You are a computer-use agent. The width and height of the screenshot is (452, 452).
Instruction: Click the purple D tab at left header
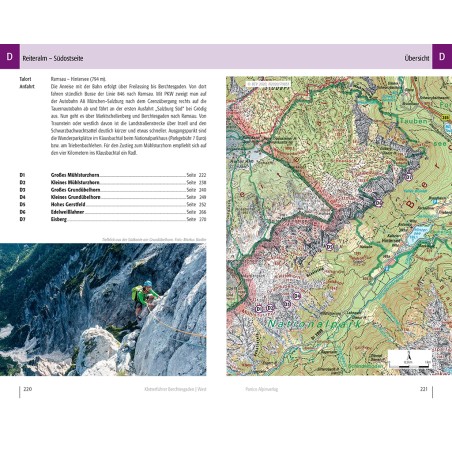click(x=10, y=56)
